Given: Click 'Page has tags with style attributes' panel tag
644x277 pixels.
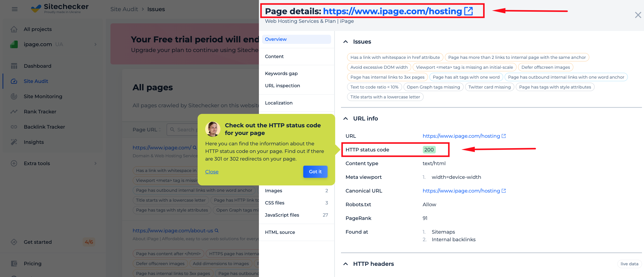Looking at the screenshot, I should click(x=555, y=87).
